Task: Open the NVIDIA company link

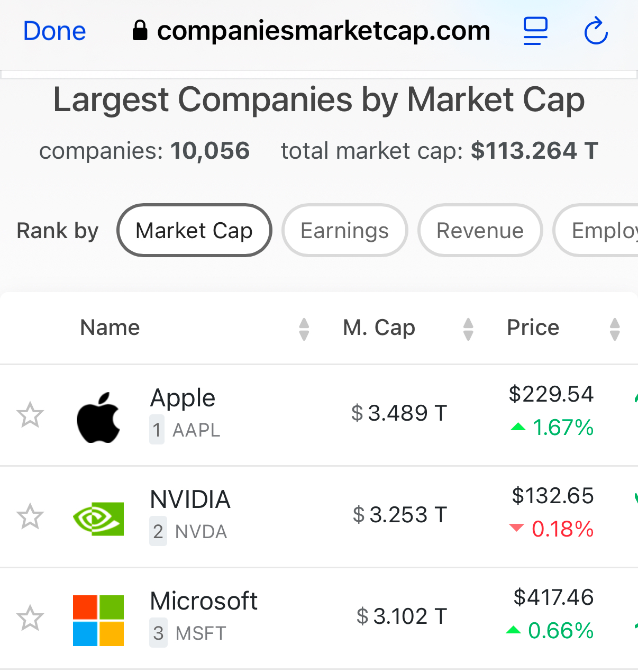Action: pos(190,500)
